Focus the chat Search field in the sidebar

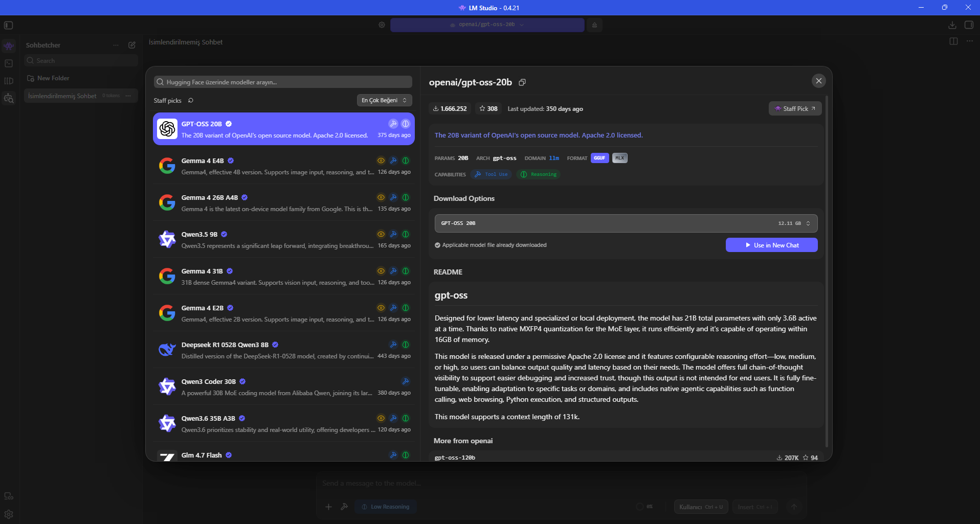pyautogui.click(x=81, y=61)
